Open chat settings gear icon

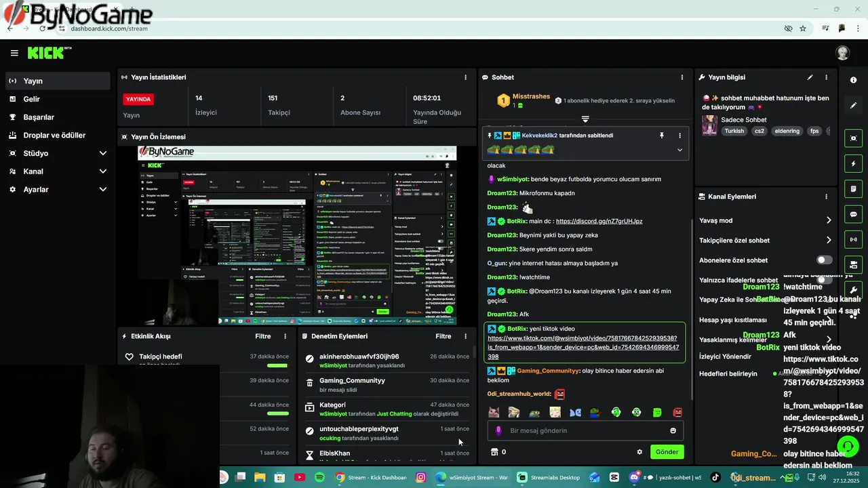pos(639,452)
